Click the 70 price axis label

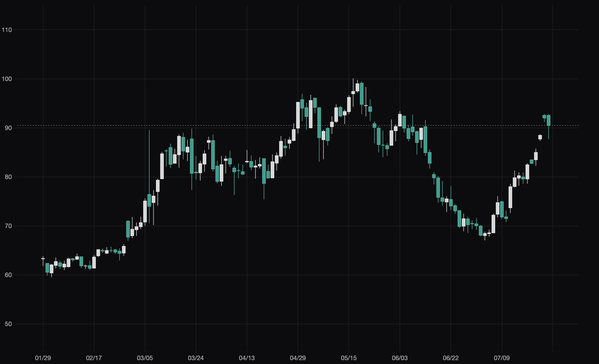(8, 226)
